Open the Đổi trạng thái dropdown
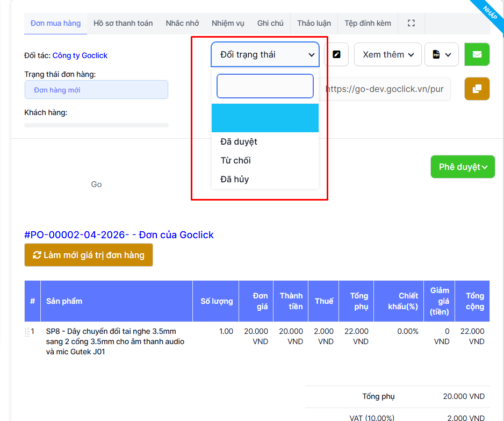Image resolution: width=504 pixels, height=421 pixels. (265, 54)
